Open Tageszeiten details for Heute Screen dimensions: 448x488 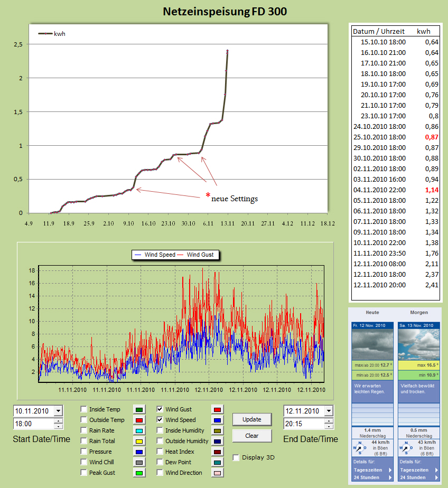pyautogui.click(x=370, y=470)
